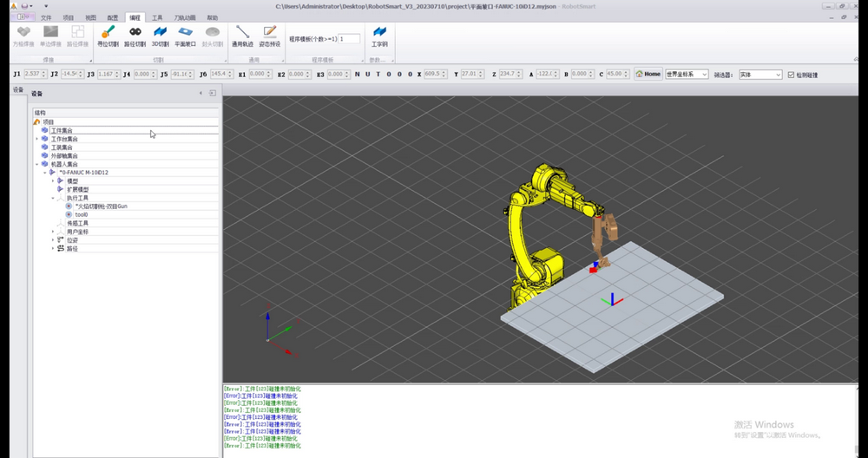Click the 平面坡口 plane bevel icon
The width and height of the screenshot is (868, 458).
pos(185,32)
